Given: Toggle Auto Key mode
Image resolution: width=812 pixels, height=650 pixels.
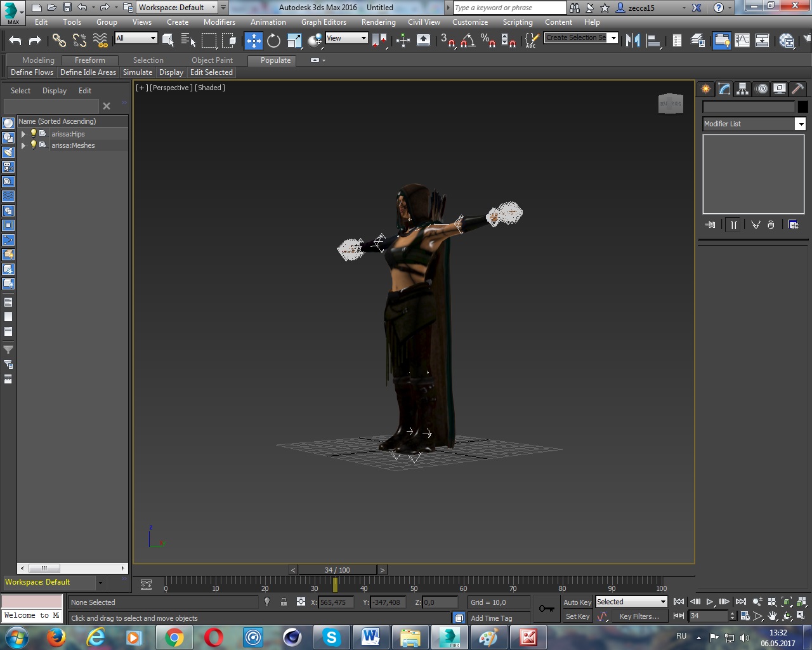Looking at the screenshot, I should (577, 602).
